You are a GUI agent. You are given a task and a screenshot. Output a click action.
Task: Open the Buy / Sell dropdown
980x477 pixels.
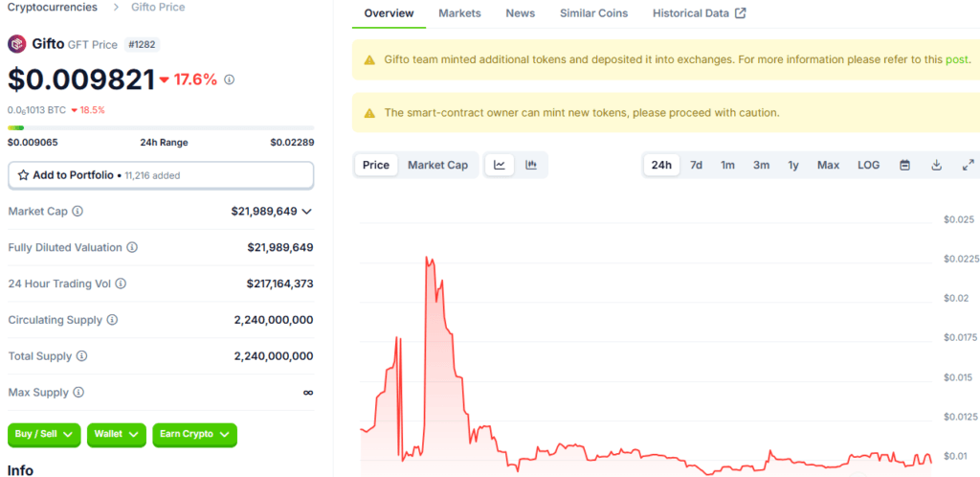(44, 434)
